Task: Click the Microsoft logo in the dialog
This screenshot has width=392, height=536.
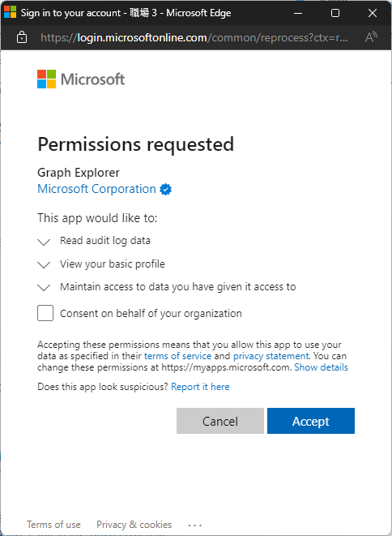Action: coord(81,79)
